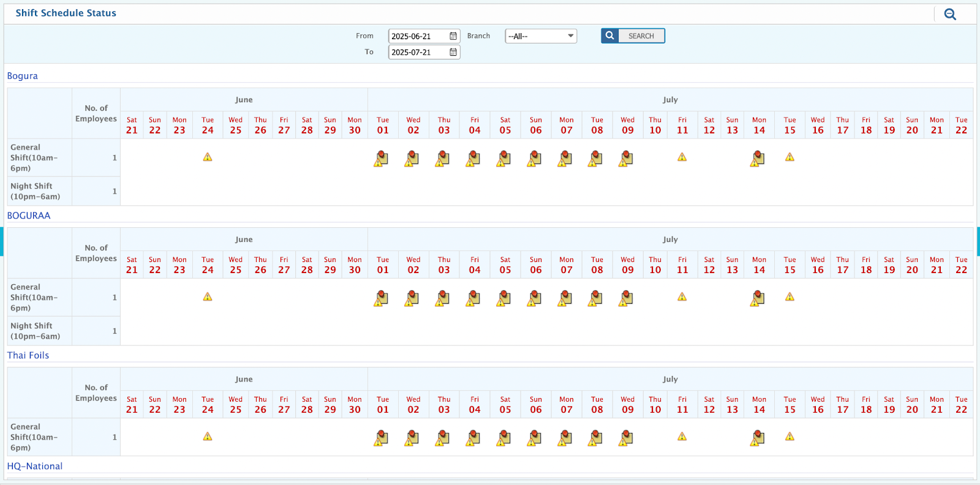The width and height of the screenshot is (980, 485).
Task: Click Bogura General Shift warning on June 24
Action: [208, 157]
